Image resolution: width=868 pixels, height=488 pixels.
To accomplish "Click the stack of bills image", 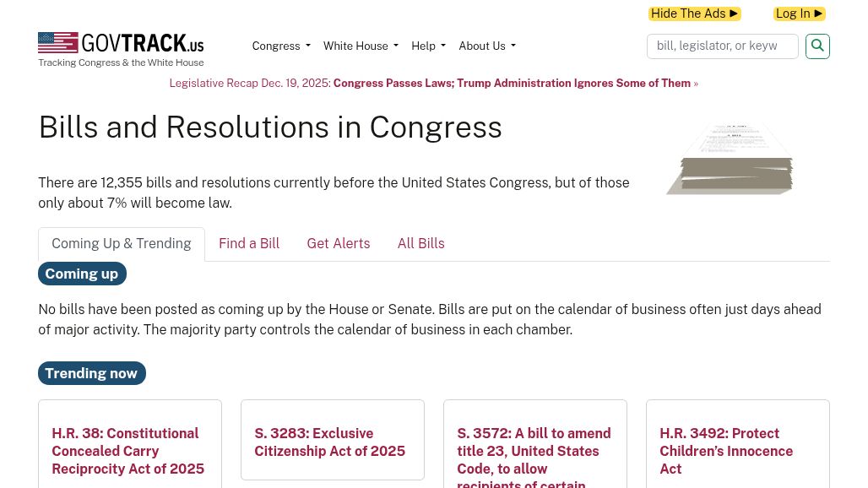I will pyautogui.click(x=730, y=160).
